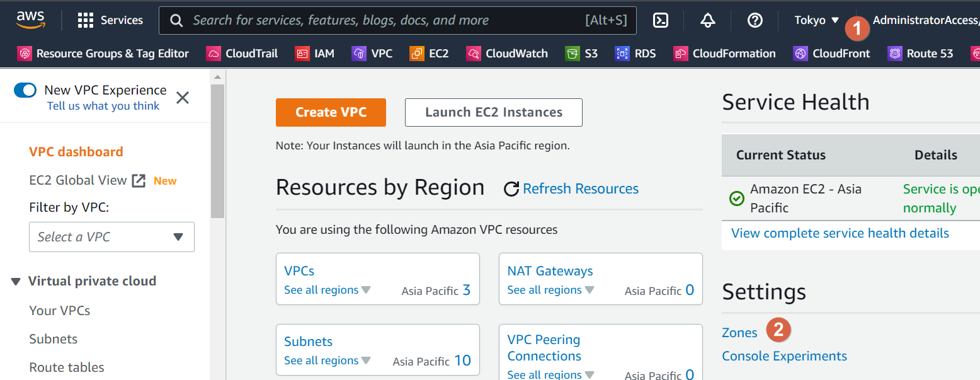Click the AWS search input field

[x=384, y=20]
